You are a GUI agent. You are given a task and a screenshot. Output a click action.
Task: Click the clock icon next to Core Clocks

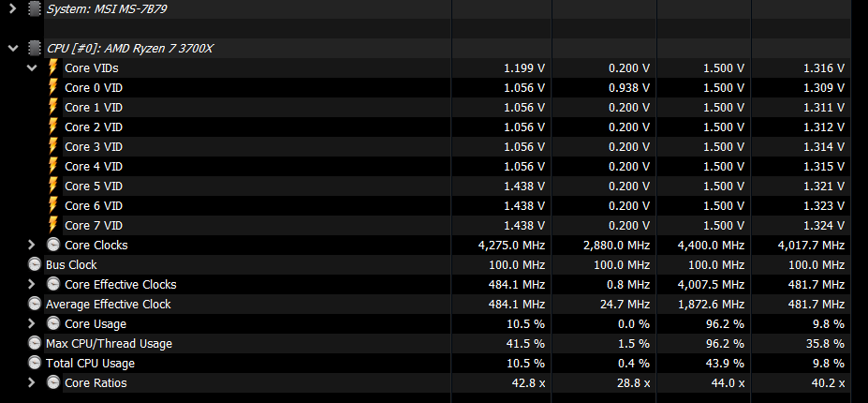(53, 245)
